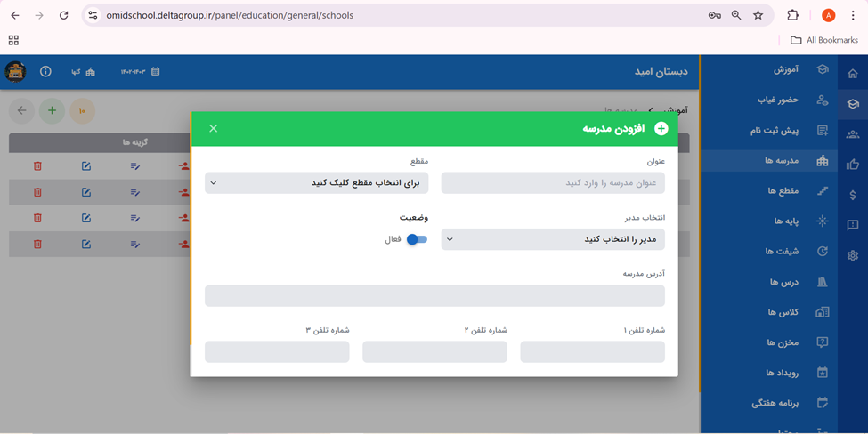This screenshot has width=868, height=434.
Task: Click the browser address bar URL
Action: 230,15
